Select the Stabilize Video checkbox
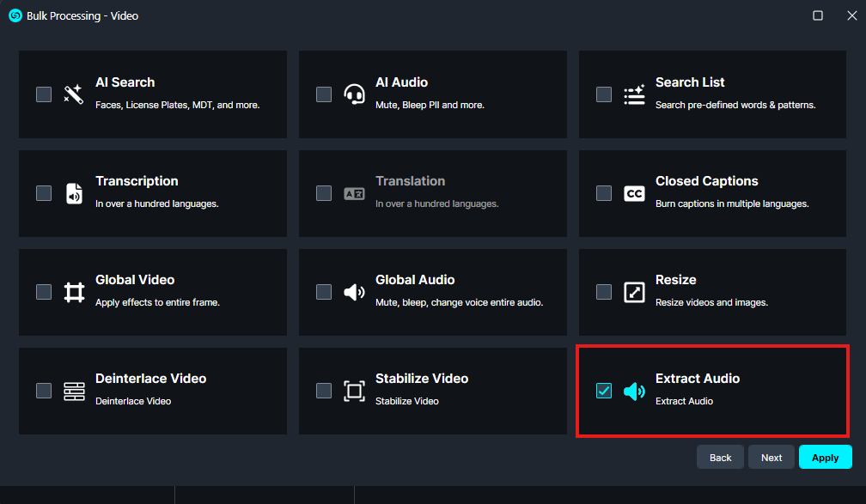 point(324,391)
